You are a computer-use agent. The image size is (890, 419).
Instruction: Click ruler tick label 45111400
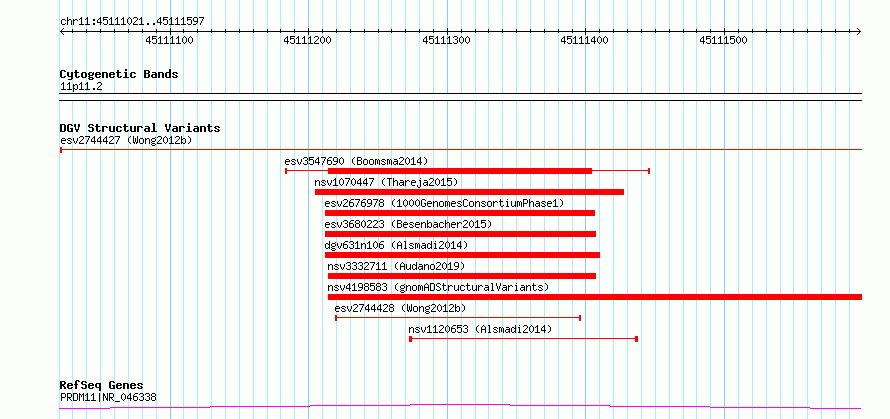[x=584, y=40]
